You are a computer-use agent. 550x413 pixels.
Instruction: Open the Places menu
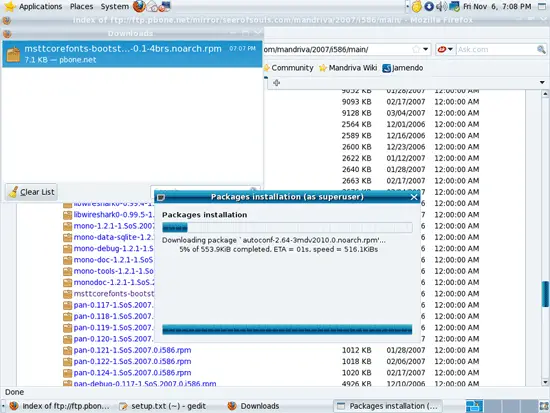81,6
